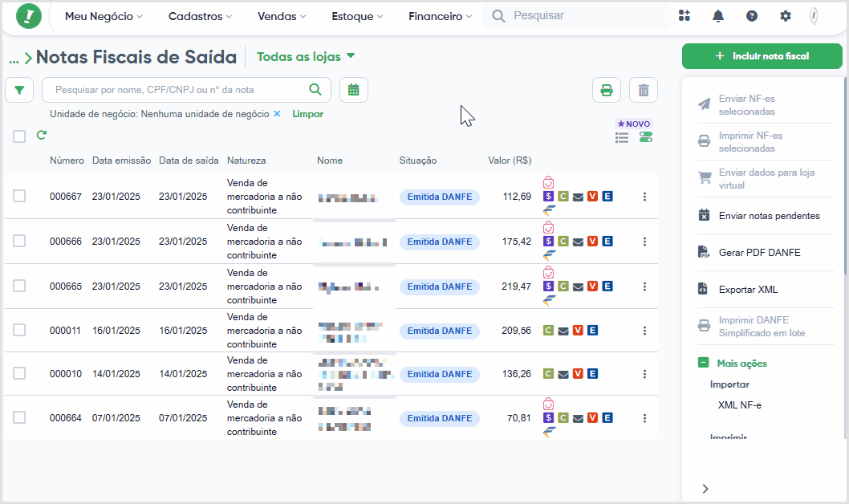The height and width of the screenshot is (504, 849).
Task: Switch to list view icon
Action: 622,137
